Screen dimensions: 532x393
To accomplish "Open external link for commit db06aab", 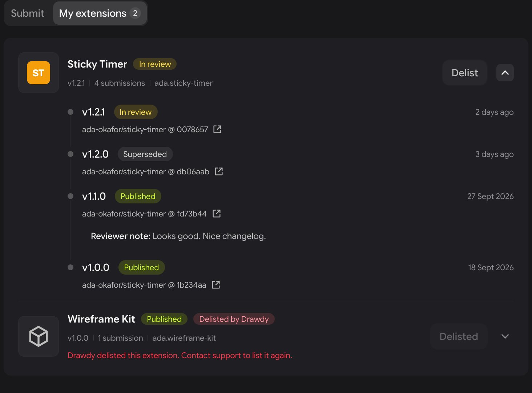I will [219, 171].
